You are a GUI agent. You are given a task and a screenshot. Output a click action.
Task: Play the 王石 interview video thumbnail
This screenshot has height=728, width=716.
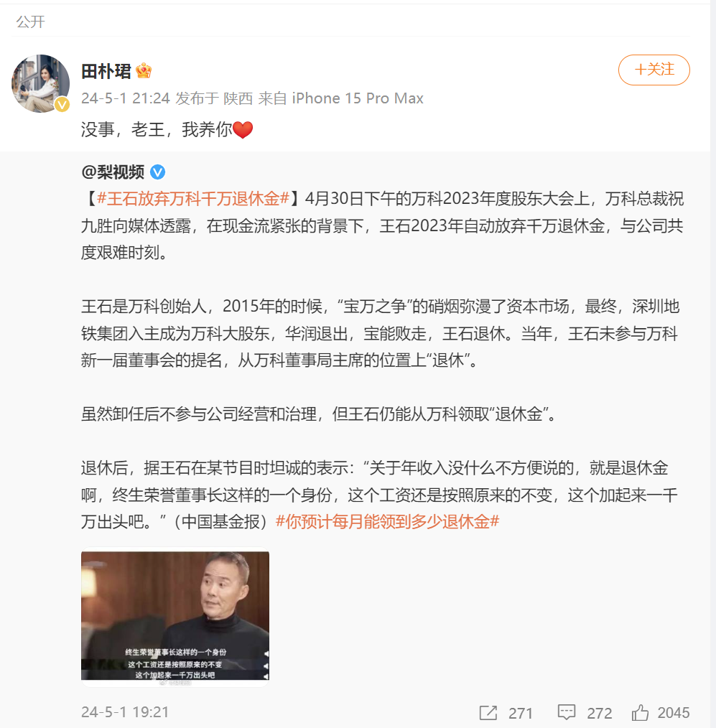pyautogui.click(x=175, y=616)
